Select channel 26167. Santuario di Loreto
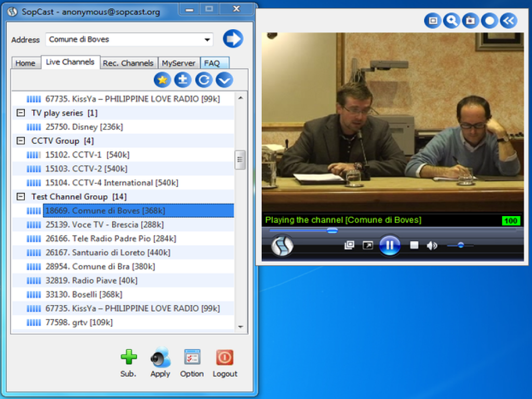Viewport: 532px width, 399px height. (108, 252)
